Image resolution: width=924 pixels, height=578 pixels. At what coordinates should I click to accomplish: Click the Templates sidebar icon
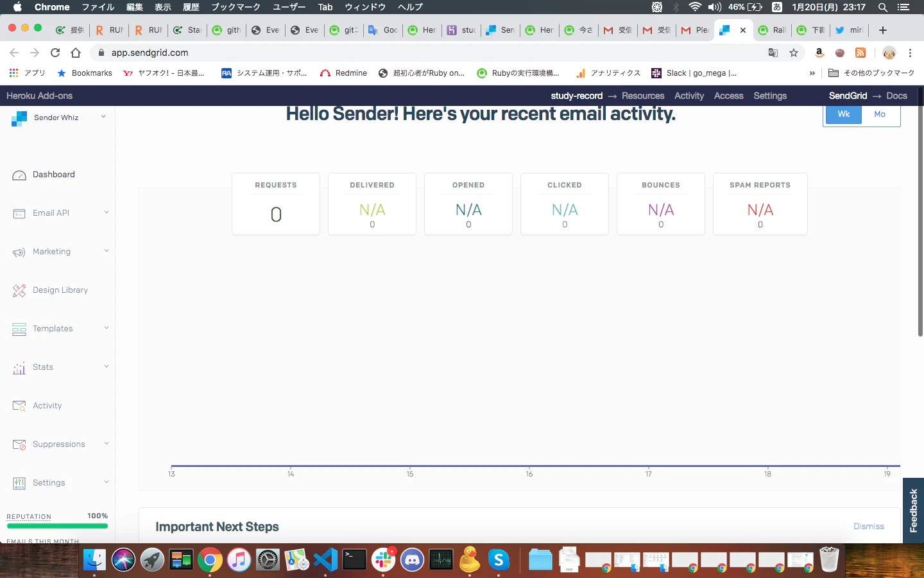(19, 329)
